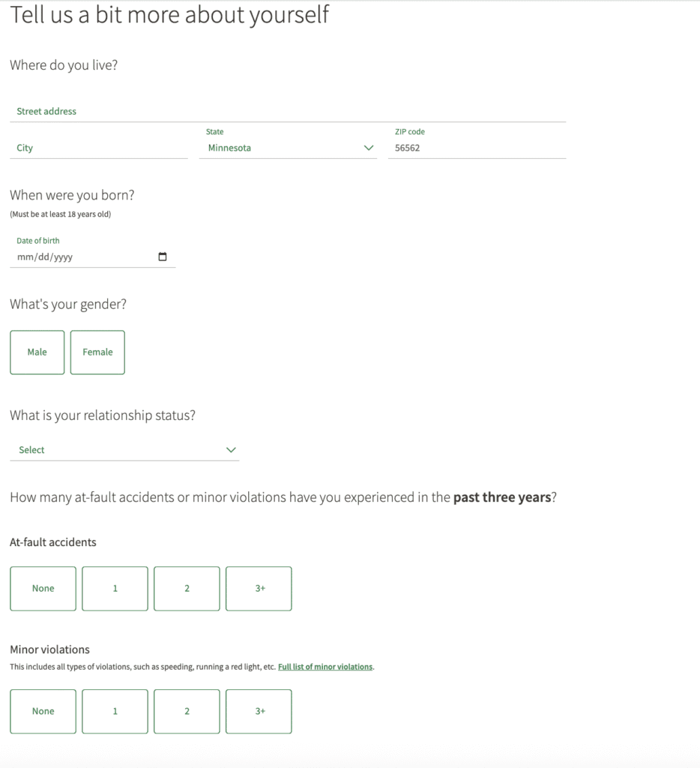Open the date of birth calendar picker icon
This screenshot has height=768, width=700.
click(163, 256)
